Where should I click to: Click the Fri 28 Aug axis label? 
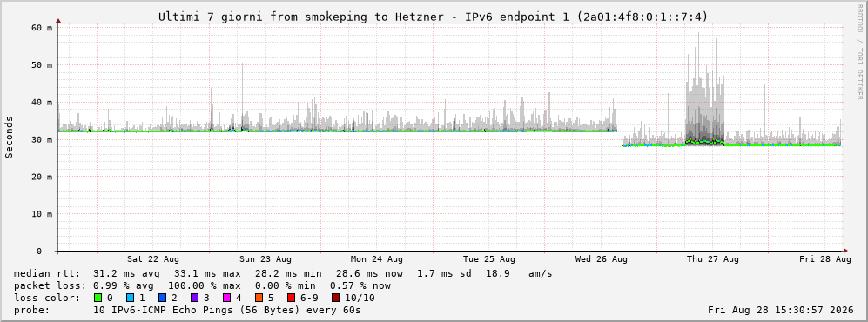coord(824,259)
